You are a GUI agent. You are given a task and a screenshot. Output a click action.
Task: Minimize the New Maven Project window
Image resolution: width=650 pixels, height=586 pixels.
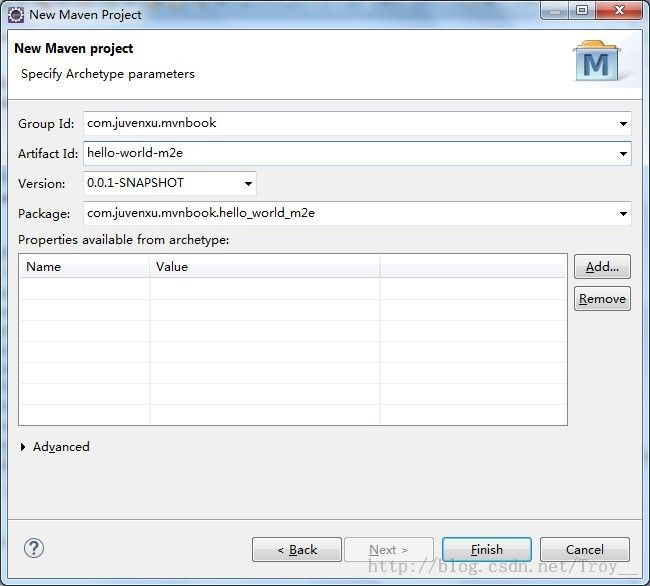555,10
